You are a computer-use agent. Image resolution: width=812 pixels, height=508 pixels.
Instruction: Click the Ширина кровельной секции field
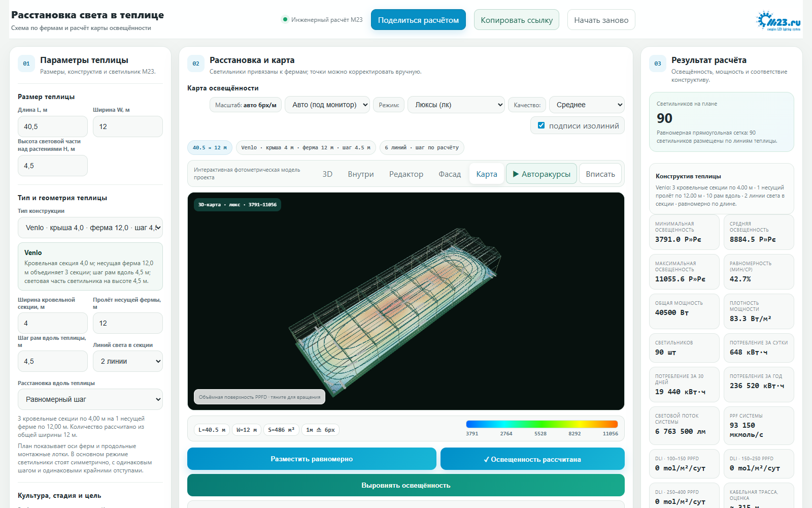pos(53,323)
